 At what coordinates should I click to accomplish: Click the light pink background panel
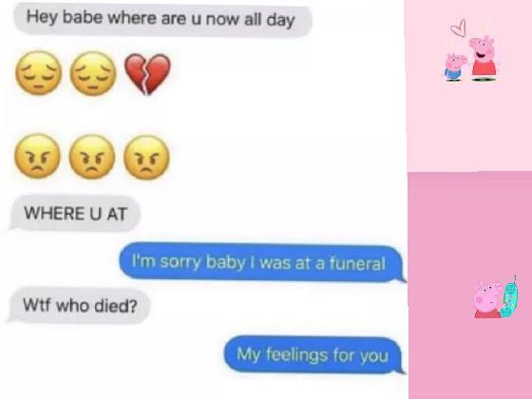tap(469, 85)
